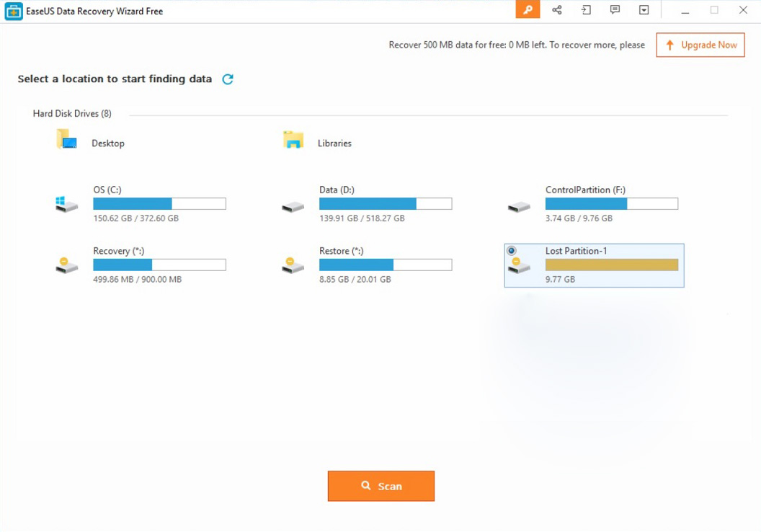Image resolution: width=761 pixels, height=532 pixels.
Task: Open the sign-in icon on title bar
Action: (x=585, y=10)
